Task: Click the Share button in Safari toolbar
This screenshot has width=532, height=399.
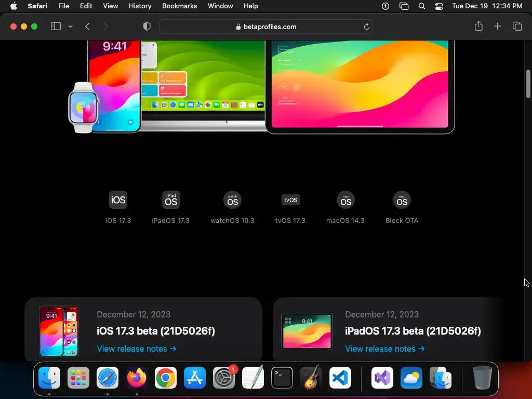Action: (478, 26)
